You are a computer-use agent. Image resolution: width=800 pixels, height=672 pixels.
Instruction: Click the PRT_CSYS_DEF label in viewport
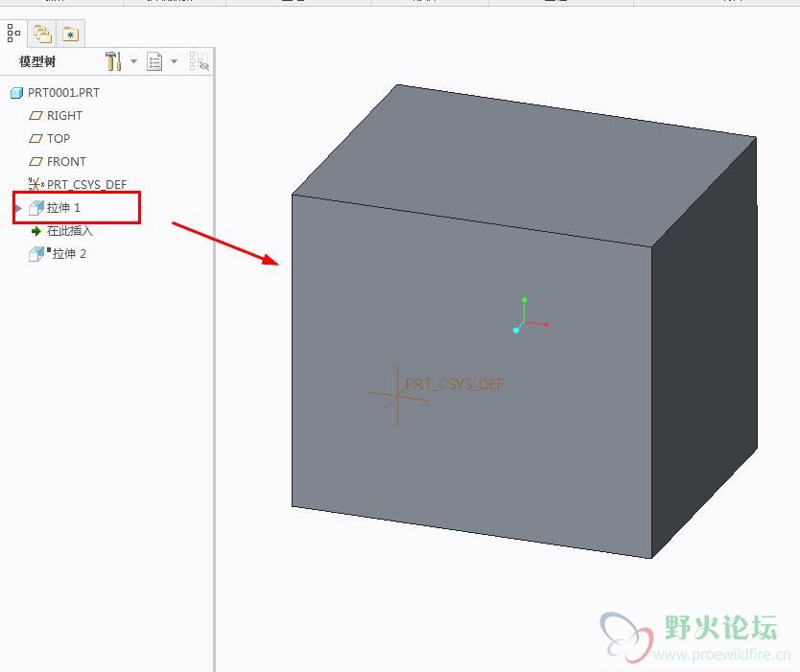[455, 383]
